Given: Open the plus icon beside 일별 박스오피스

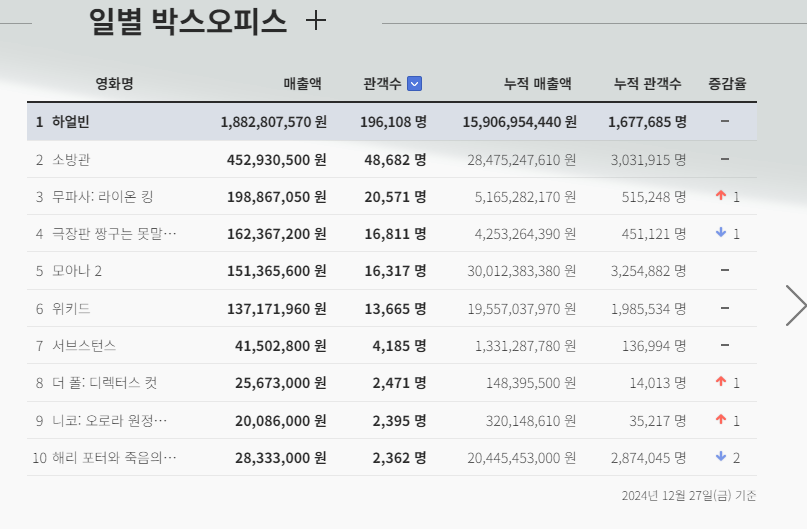Looking at the screenshot, I should (x=315, y=21).
